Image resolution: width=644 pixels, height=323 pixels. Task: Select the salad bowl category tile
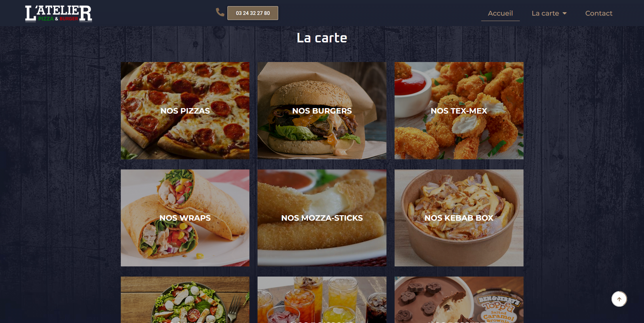click(x=185, y=300)
